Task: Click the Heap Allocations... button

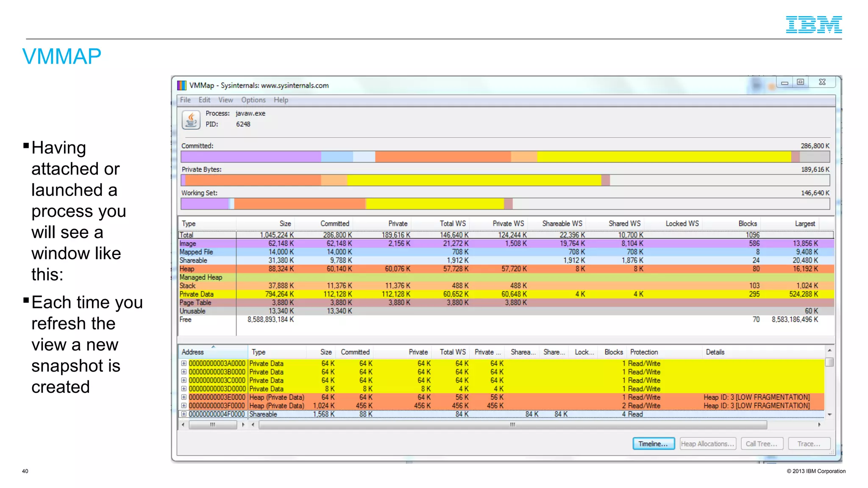Action: click(707, 444)
